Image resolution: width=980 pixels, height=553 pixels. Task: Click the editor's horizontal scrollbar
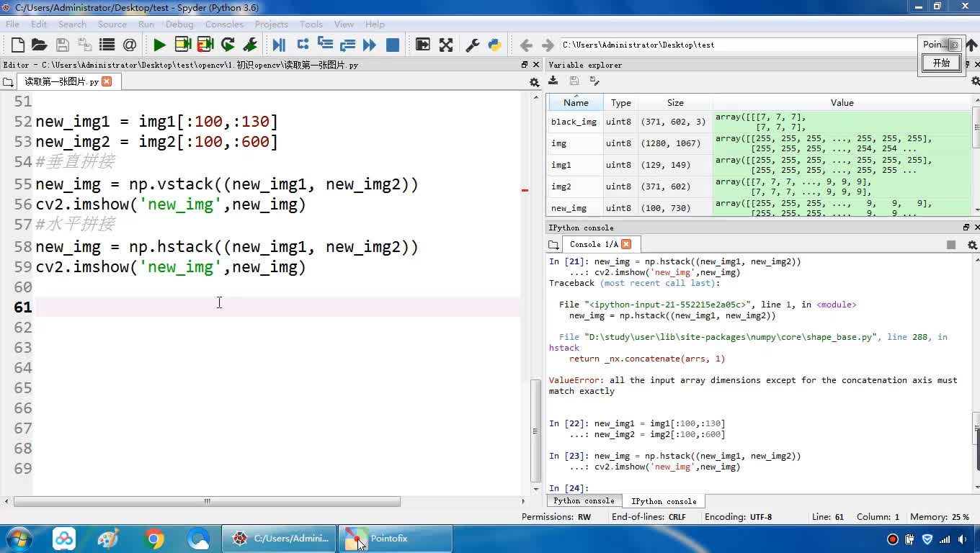pyautogui.click(x=207, y=501)
